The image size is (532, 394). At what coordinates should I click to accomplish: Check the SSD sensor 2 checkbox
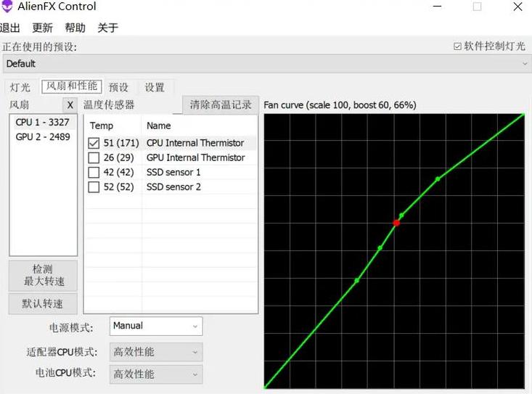pyautogui.click(x=94, y=186)
